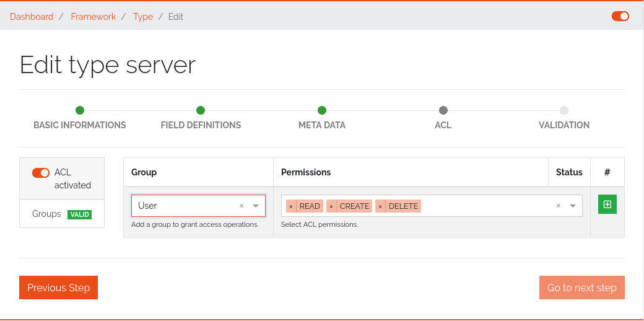Click the Status column header
The image size is (644, 321).
coord(569,172)
